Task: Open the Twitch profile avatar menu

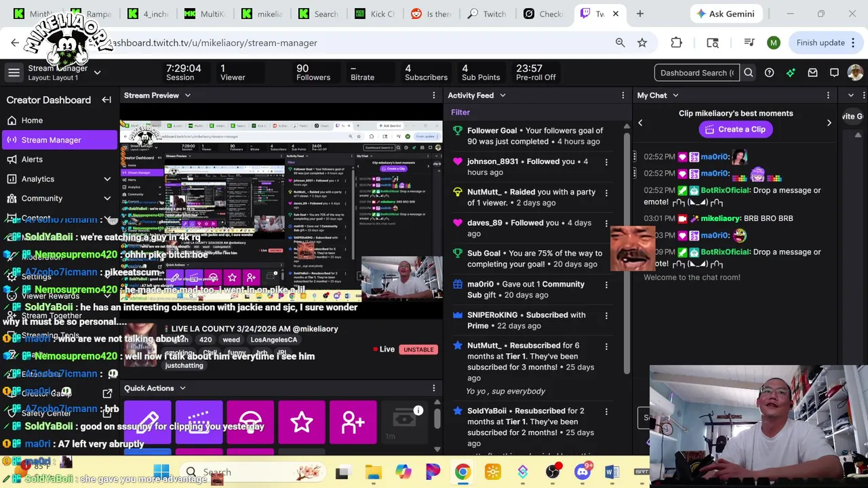Action: tap(855, 73)
